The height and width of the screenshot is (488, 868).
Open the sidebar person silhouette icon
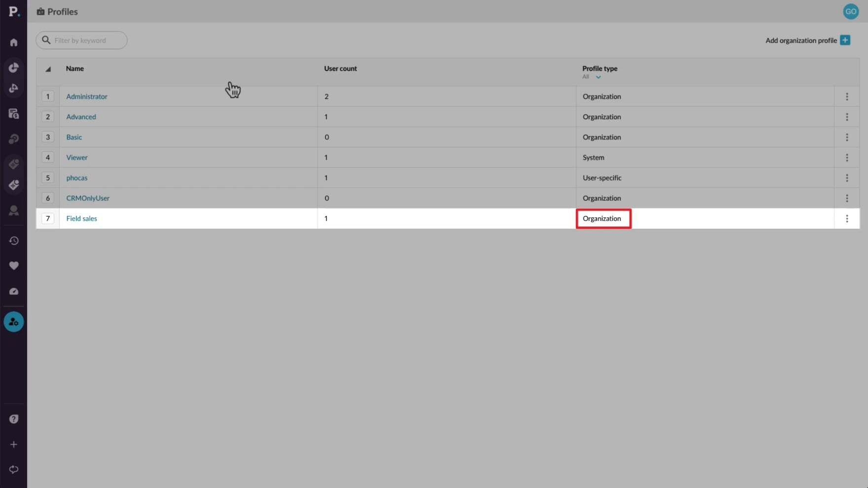(x=14, y=210)
